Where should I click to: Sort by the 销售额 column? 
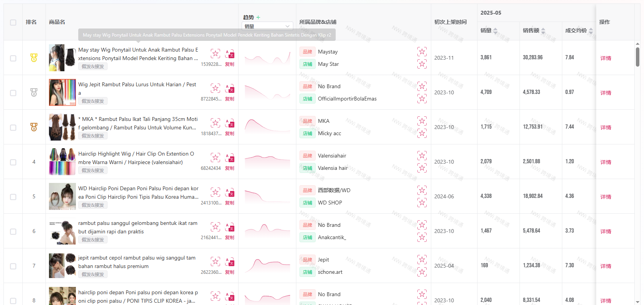pos(543,31)
